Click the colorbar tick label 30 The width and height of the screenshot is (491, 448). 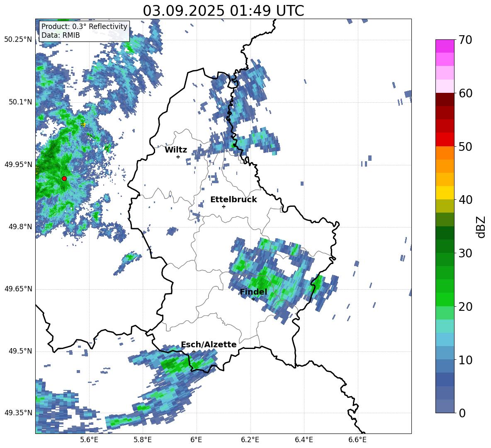(x=465, y=253)
